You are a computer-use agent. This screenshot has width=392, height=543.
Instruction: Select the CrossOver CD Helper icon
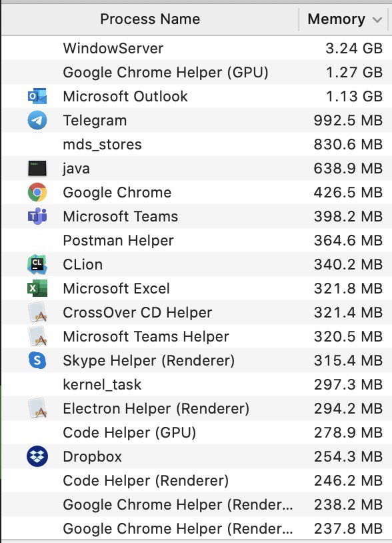pyautogui.click(x=37, y=312)
